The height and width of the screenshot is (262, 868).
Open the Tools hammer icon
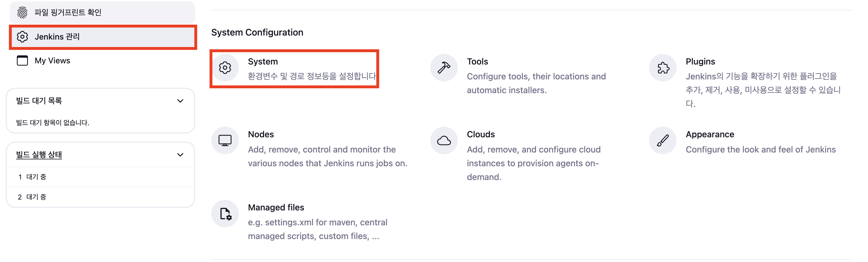(444, 68)
